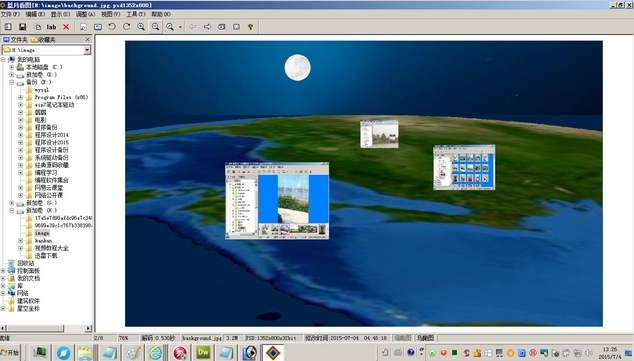Screen dimensions: 634x361
Task: Select the 我的文档 tree item
Action: [x=28, y=278]
